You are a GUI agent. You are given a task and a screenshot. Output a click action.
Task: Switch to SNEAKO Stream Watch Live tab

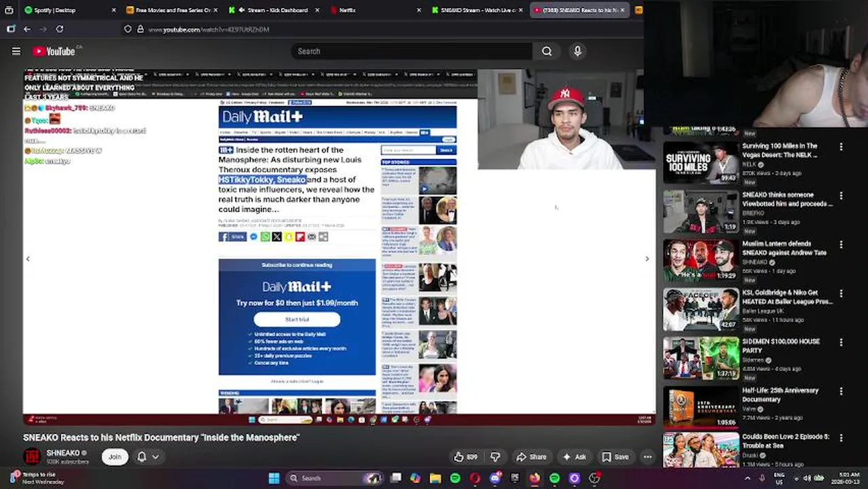click(477, 10)
